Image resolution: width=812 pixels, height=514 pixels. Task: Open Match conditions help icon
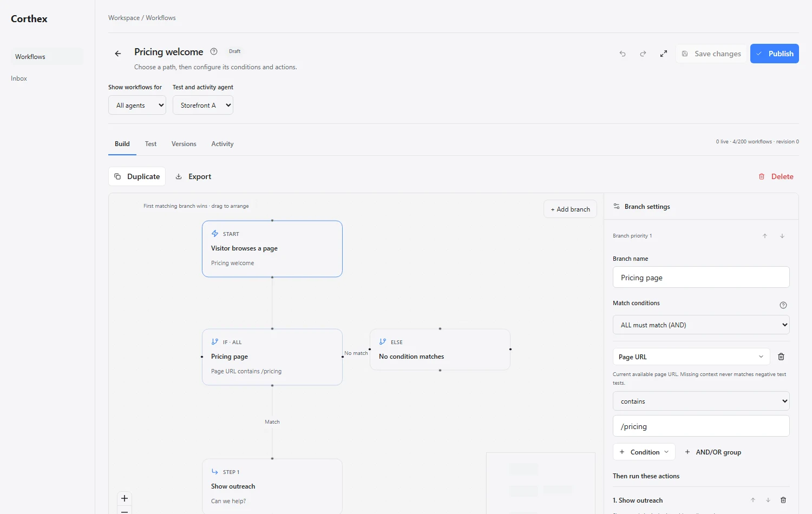(x=783, y=305)
